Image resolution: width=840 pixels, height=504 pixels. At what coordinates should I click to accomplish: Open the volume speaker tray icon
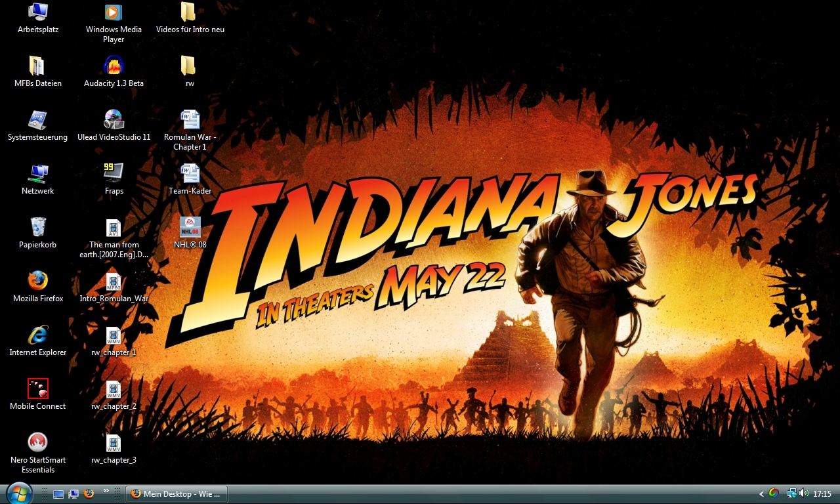coord(804,493)
